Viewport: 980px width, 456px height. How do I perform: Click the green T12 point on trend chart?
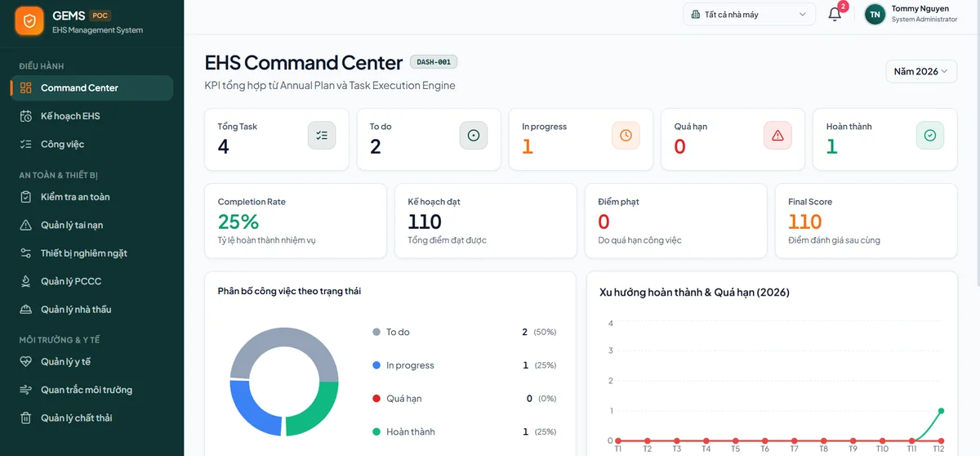click(x=942, y=411)
